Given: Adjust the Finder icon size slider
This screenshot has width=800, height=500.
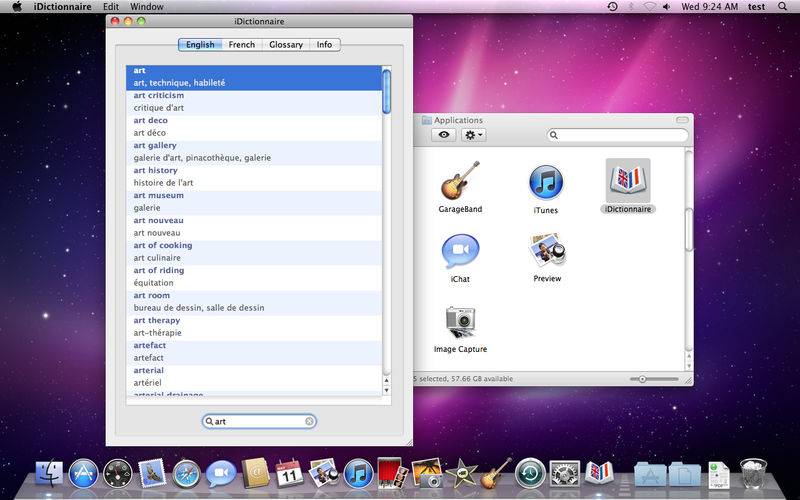Looking at the screenshot, I should 642,379.
